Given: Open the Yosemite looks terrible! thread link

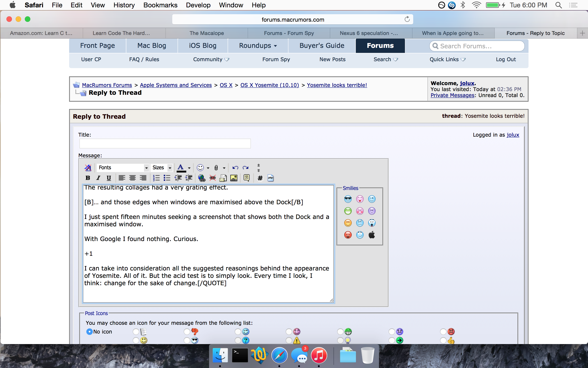Looking at the screenshot, I should point(337,85).
